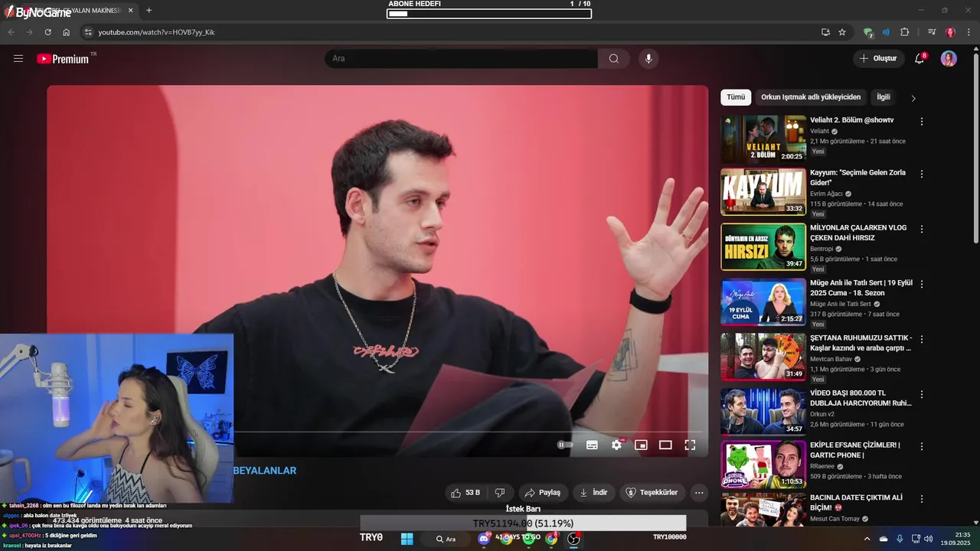
Task: Close the current YouTube tab
Action: tap(130, 11)
